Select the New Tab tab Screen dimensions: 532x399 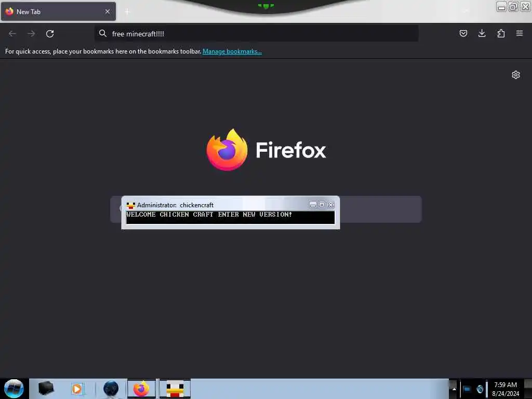pos(58,11)
